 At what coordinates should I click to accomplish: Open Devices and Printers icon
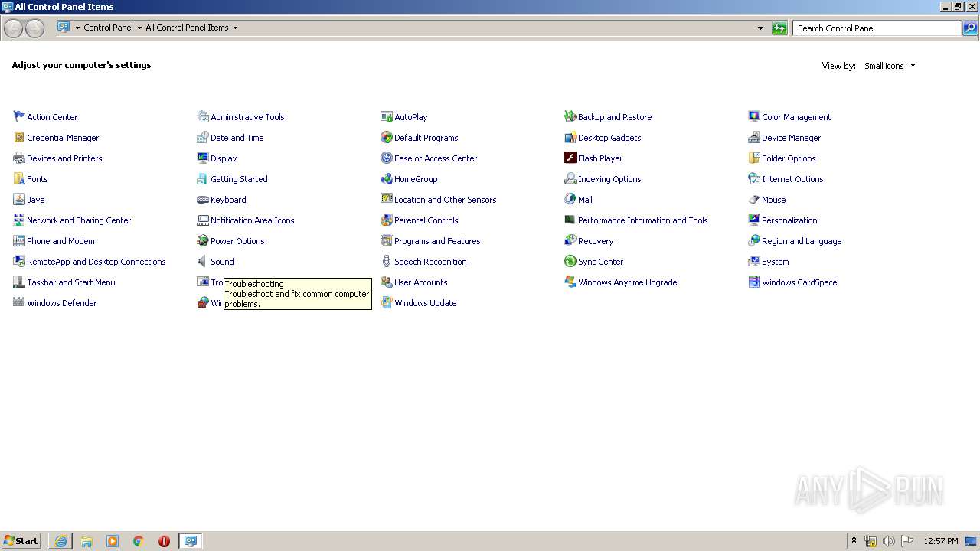(x=19, y=158)
